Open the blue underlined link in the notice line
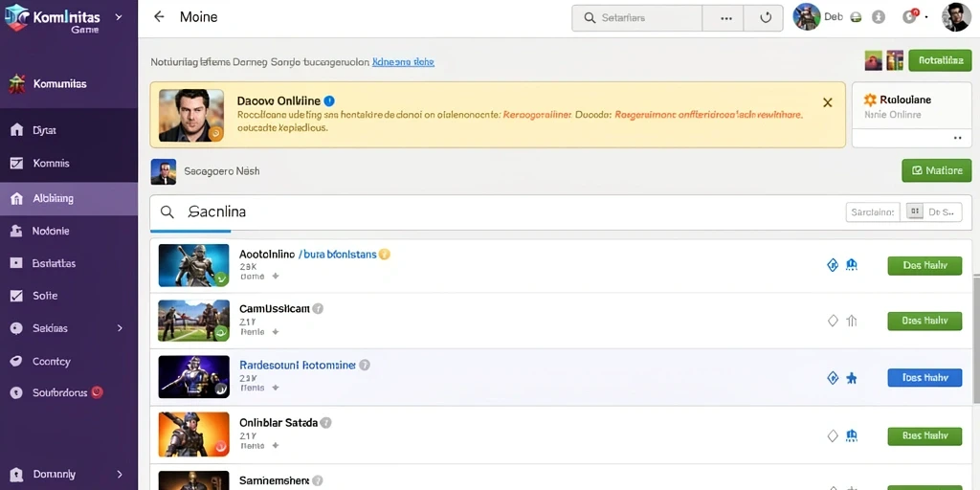The image size is (980, 490). (403, 62)
